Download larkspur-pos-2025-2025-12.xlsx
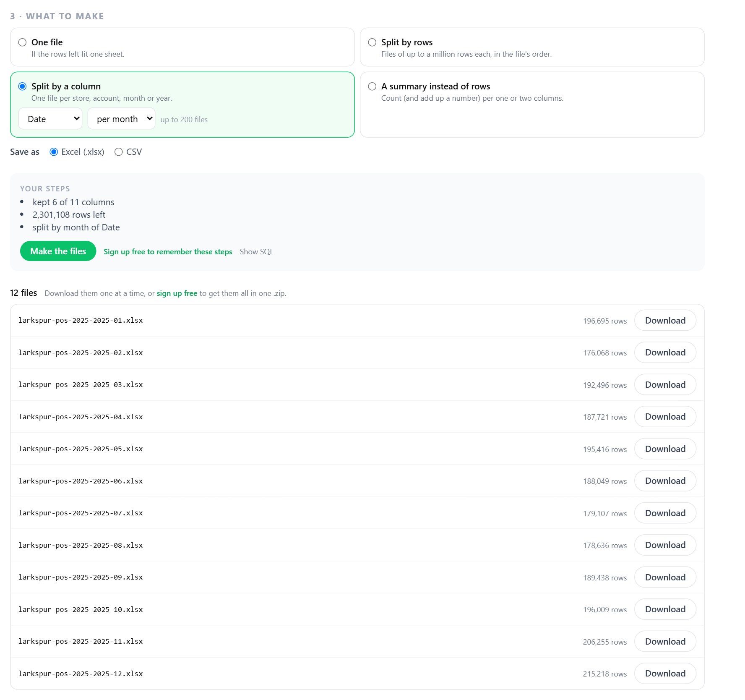This screenshot has height=700, width=745. point(665,674)
